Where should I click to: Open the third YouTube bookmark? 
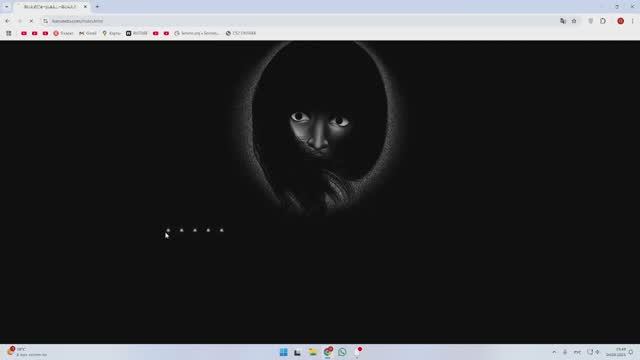pyautogui.click(x=45, y=33)
